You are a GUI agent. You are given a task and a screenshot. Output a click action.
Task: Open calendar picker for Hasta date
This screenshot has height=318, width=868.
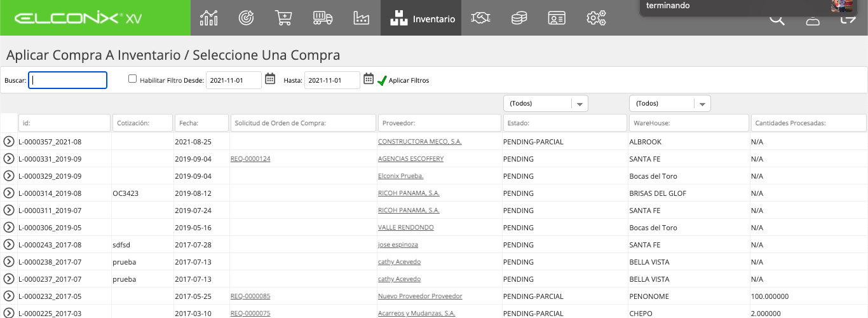pos(369,79)
